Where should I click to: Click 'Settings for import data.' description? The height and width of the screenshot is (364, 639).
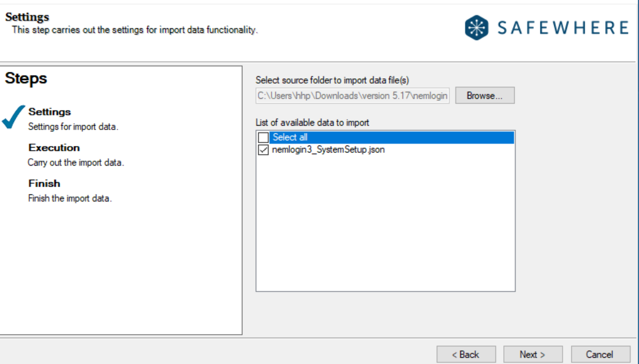click(73, 126)
